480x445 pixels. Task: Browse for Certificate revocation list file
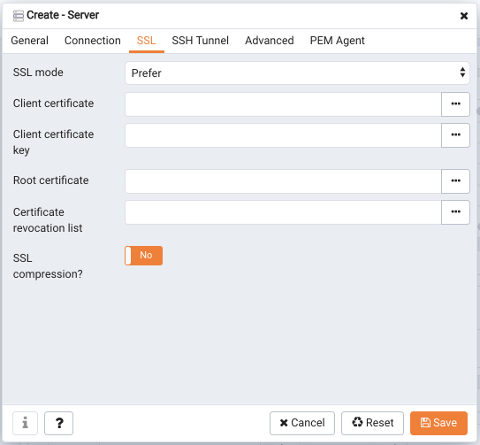(x=455, y=212)
